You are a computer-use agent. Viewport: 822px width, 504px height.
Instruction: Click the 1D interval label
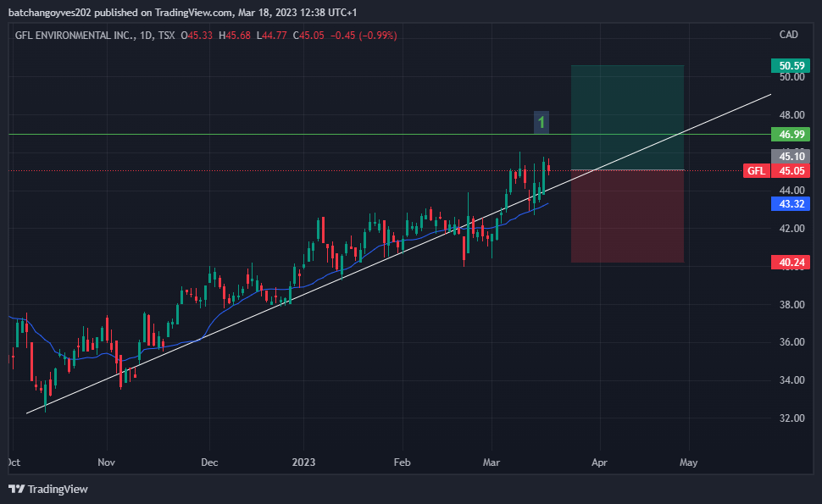(x=147, y=36)
